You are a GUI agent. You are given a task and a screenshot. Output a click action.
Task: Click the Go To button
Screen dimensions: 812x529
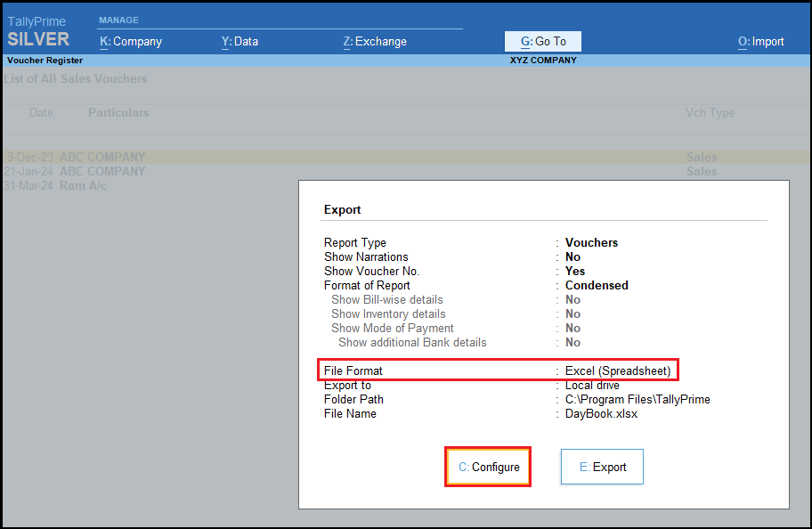pyautogui.click(x=542, y=41)
